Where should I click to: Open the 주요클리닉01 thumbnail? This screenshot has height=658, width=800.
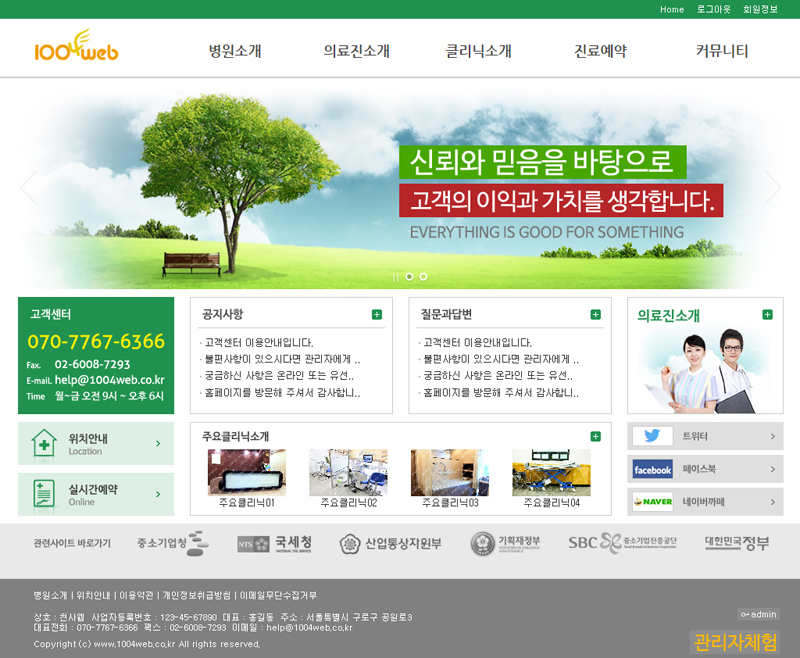point(246,472)
